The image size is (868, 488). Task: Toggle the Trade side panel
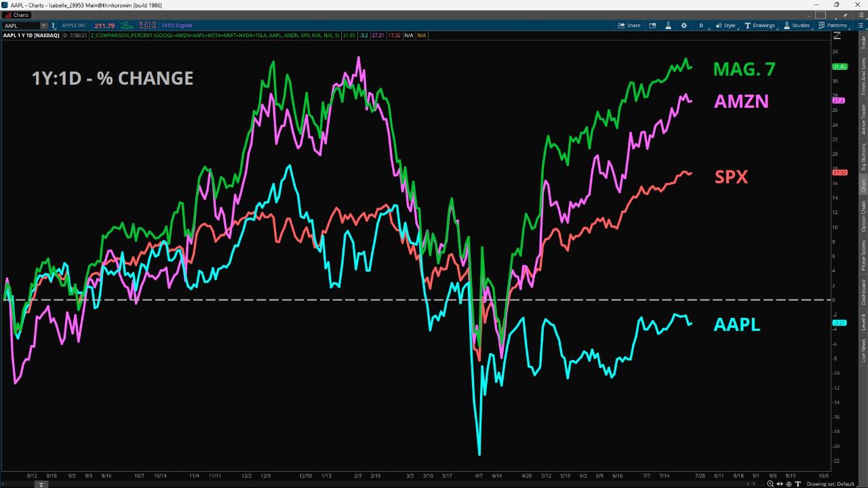pyautogui.click(x=863, y=43)
